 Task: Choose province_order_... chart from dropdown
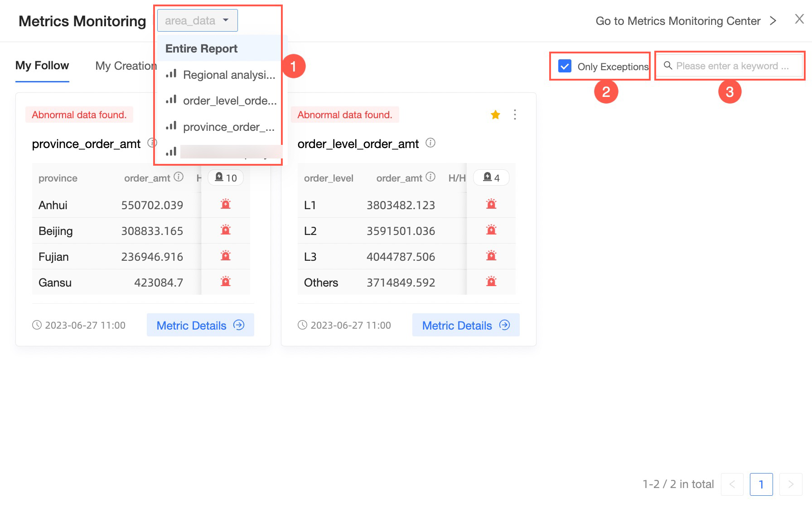click(218, 127)
